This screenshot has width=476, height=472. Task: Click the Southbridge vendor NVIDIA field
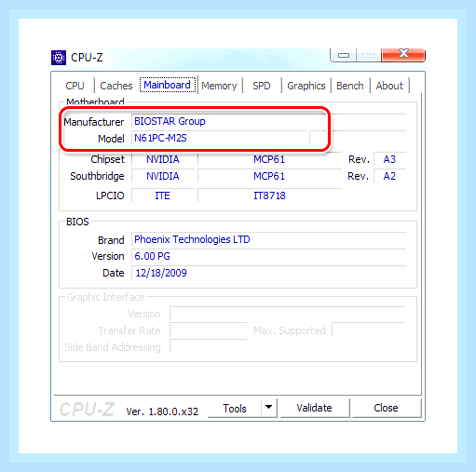point(163,176)
